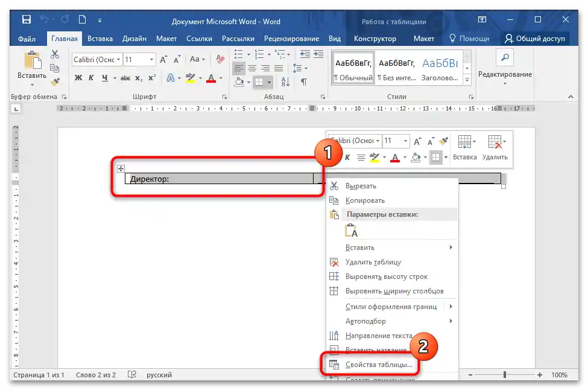Click Общий доступ share button
This screenshot has height=390, width=588.
(x=535, y=38)
